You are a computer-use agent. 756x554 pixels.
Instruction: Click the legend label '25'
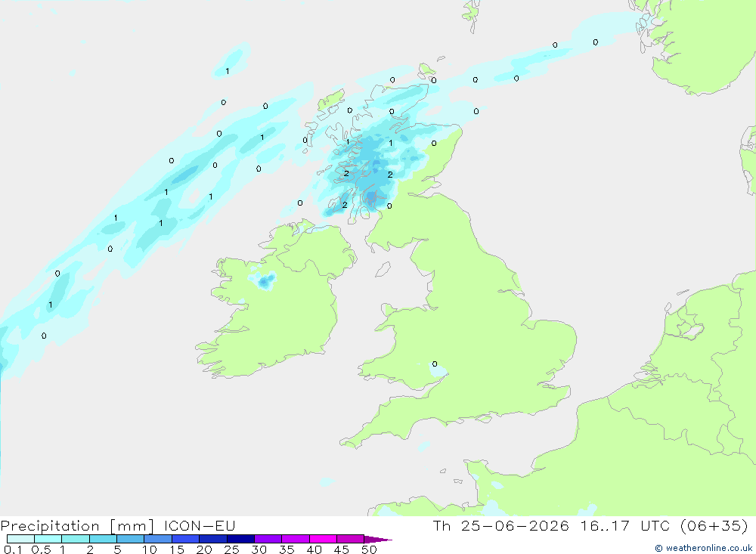coord(231,549)
